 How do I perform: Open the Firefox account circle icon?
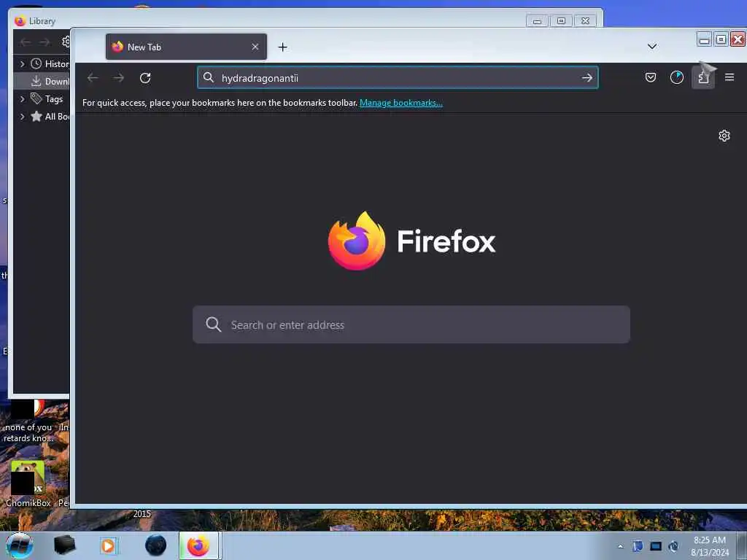[676, 77]
